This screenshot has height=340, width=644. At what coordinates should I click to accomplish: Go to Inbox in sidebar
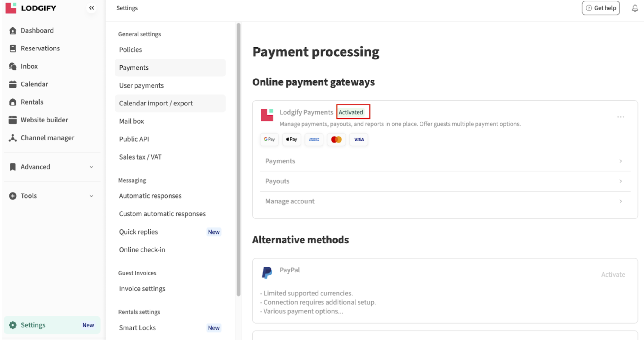(29, 66)
